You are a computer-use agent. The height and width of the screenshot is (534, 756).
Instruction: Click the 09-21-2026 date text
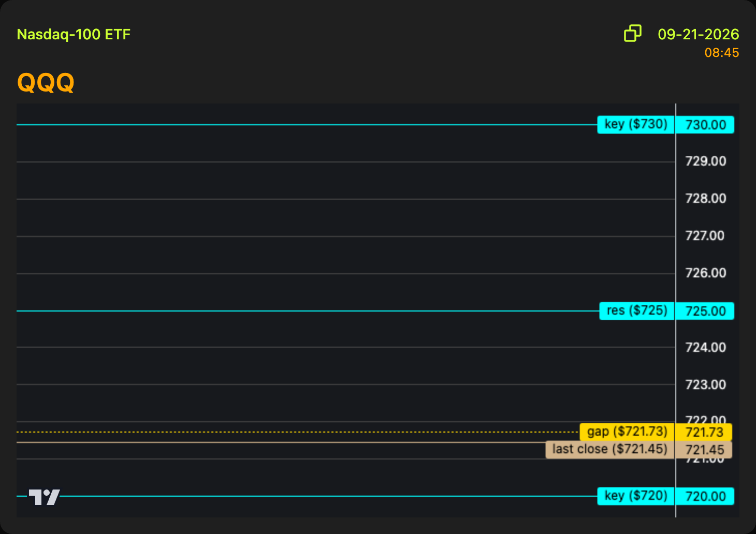(x=698, y=34)
